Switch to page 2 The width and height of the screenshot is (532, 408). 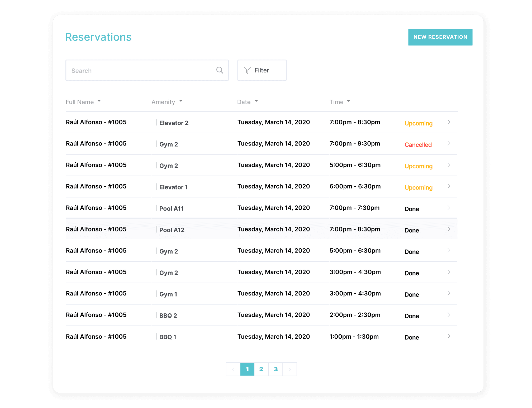click(x=261, y=369)
